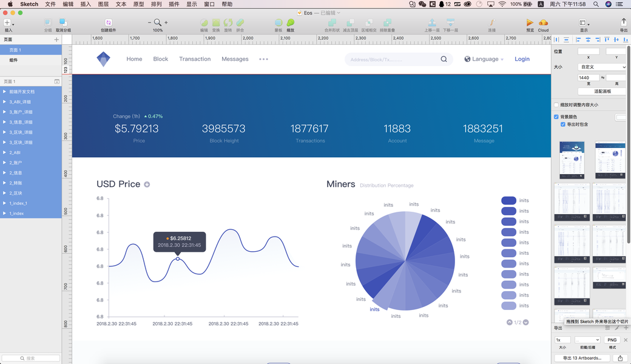This screenshot has width=631, height=364.
Task: Click the 减去顶层 (Subtract) icon
Action: pyautogui.click(x=350, y=22)
